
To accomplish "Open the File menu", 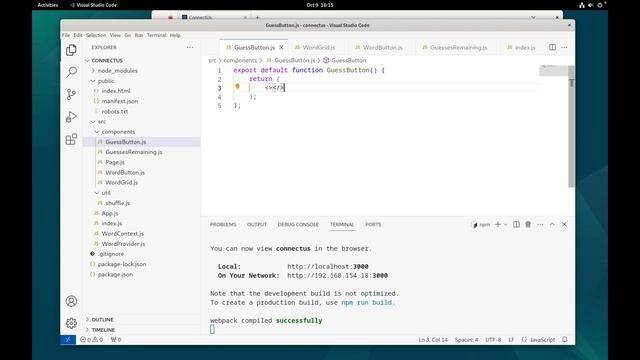I will 66,36.
